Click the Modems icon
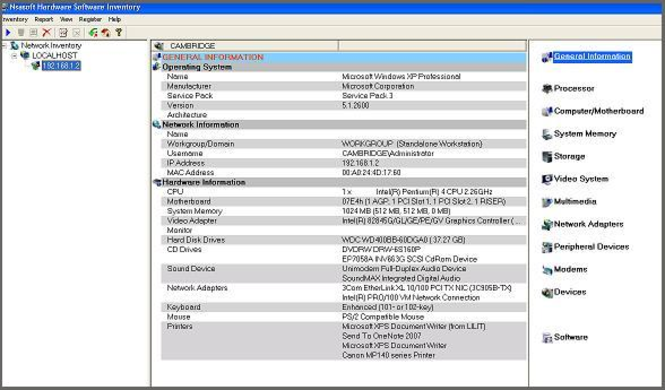Viewport: 665px width, 390px height. point(547,270)
